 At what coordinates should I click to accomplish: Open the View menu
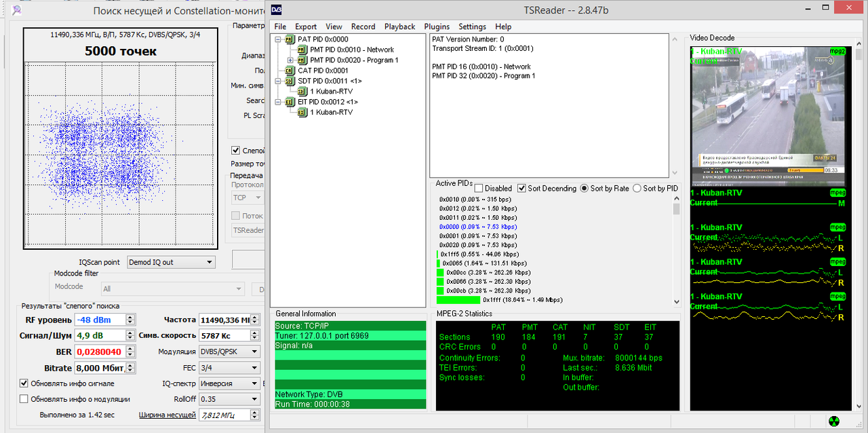[x=334, y=26]
